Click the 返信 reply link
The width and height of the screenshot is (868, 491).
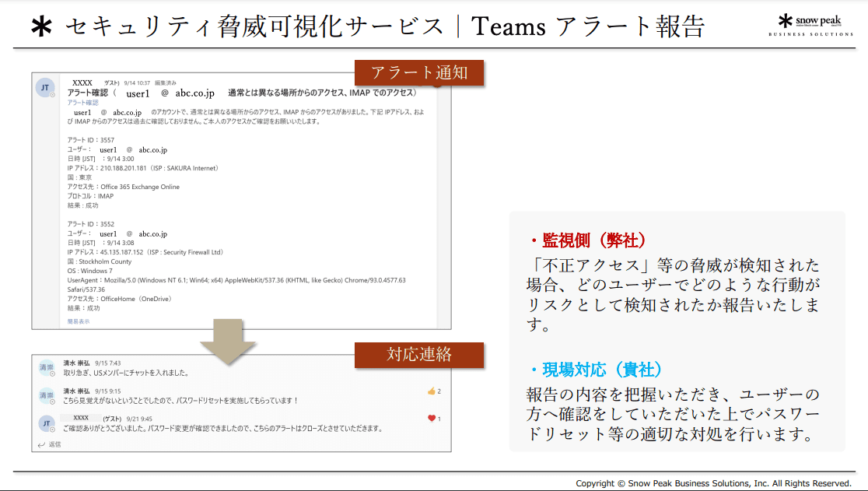pos(54,444)
